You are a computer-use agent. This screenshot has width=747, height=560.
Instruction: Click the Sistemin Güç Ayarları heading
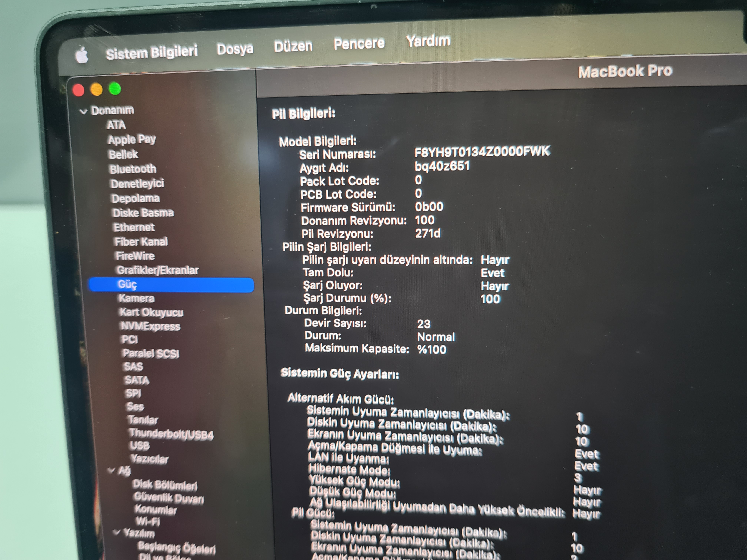coord(340,373)
